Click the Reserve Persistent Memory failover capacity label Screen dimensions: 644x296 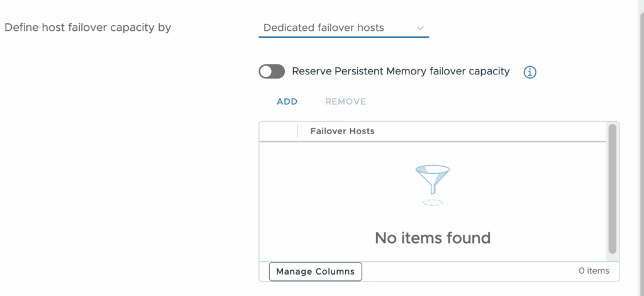(401, 72)
